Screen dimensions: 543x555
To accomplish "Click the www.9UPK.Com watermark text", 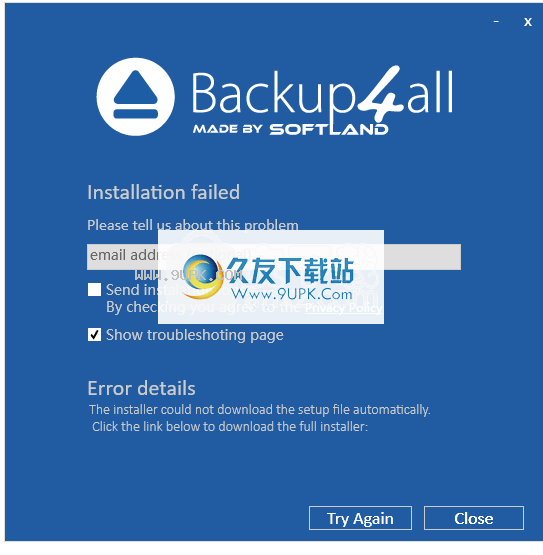I will pos(292,294).
